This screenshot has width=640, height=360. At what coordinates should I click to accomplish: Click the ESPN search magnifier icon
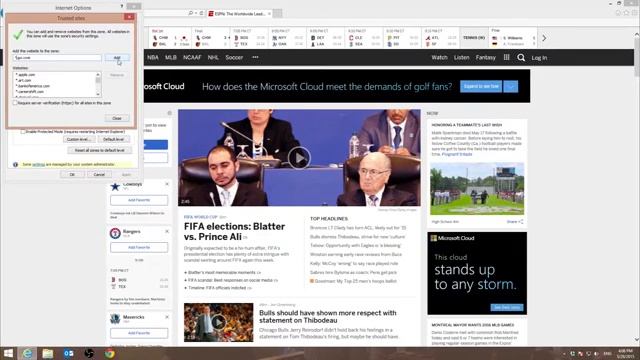click(x=521, y=58)
